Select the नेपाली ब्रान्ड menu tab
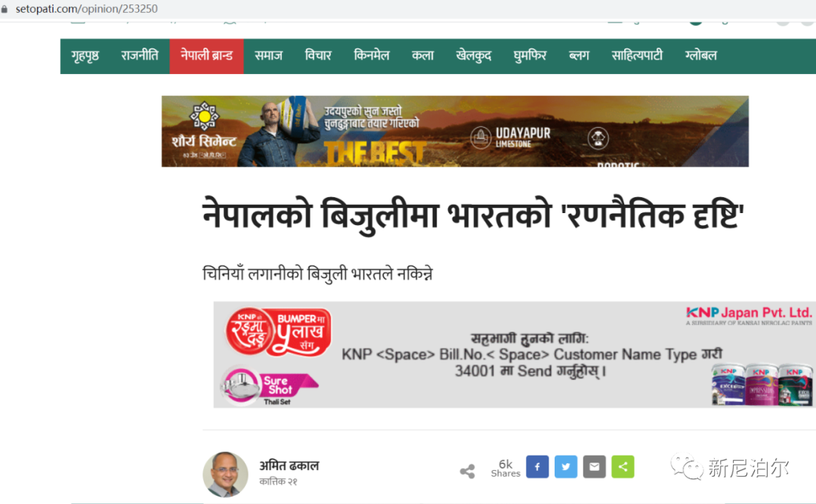 coord(206,56)
